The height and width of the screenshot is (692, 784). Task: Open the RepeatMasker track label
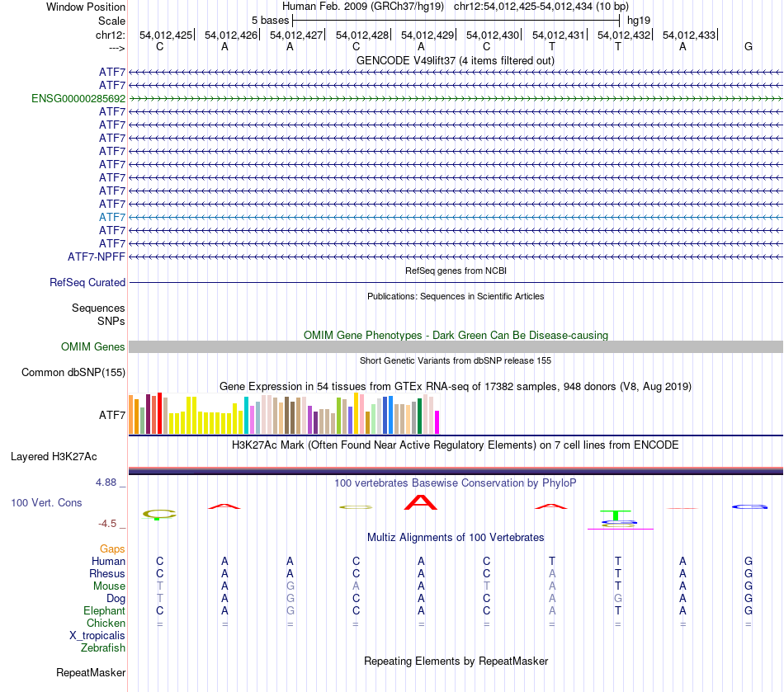(91, 672)
